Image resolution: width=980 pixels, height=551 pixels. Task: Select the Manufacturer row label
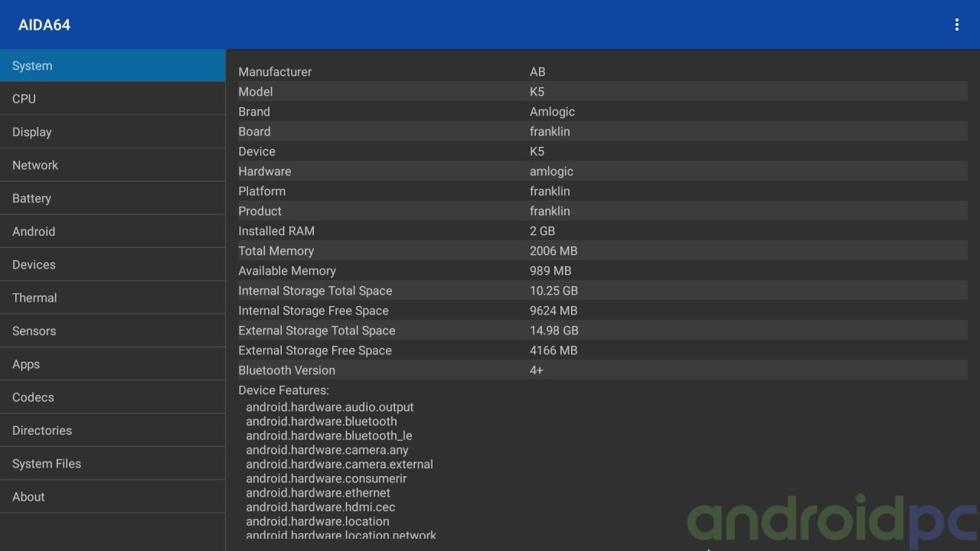point(275,72)
